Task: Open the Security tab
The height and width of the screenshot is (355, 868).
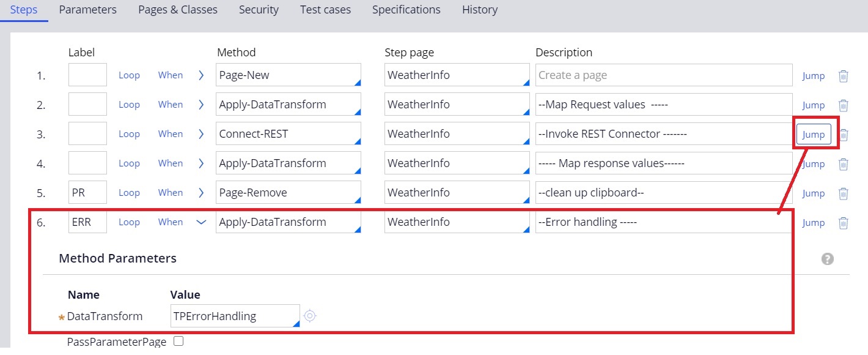Action: (x=259, y=10)
